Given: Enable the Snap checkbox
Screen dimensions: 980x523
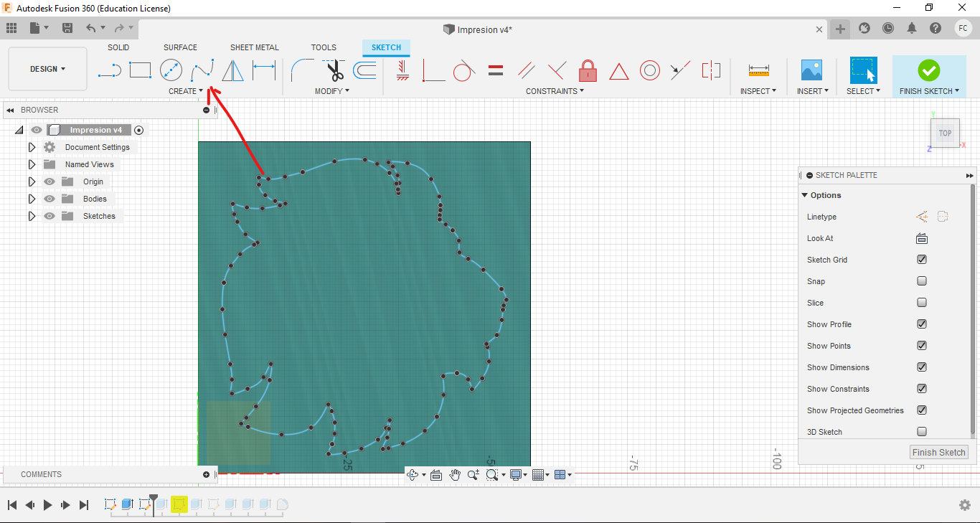Looking at the screenshot, I should pyautogui.click(x=922, y=281).
